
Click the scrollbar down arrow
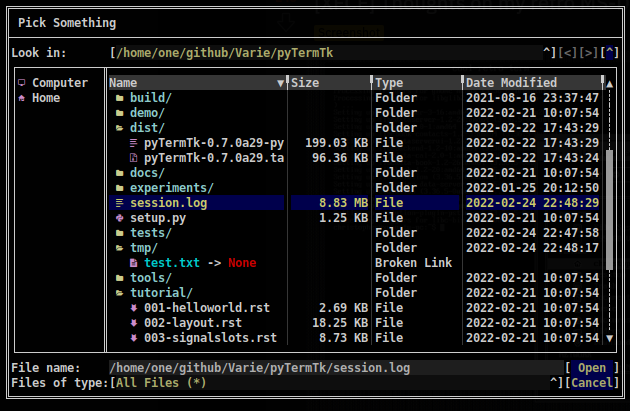coord(610,338)
